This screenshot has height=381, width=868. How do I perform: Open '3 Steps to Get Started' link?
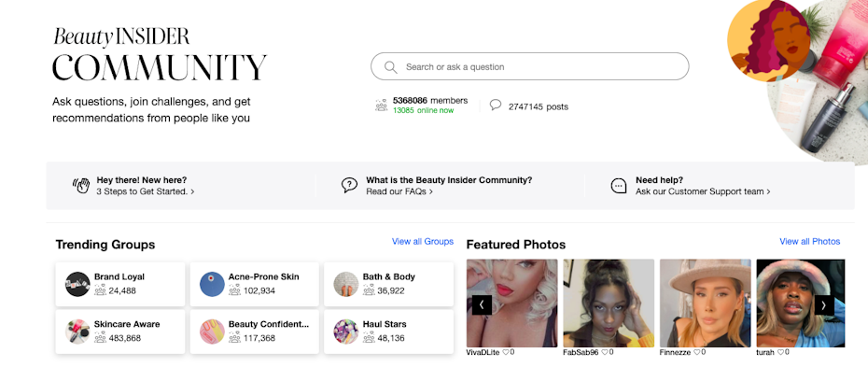[x=145, y=191]
